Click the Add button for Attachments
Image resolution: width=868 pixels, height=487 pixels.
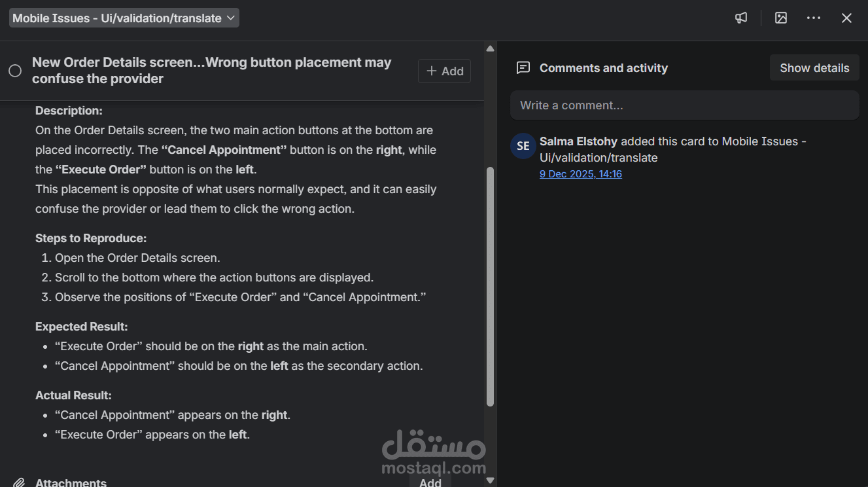(x=430, y=481)
